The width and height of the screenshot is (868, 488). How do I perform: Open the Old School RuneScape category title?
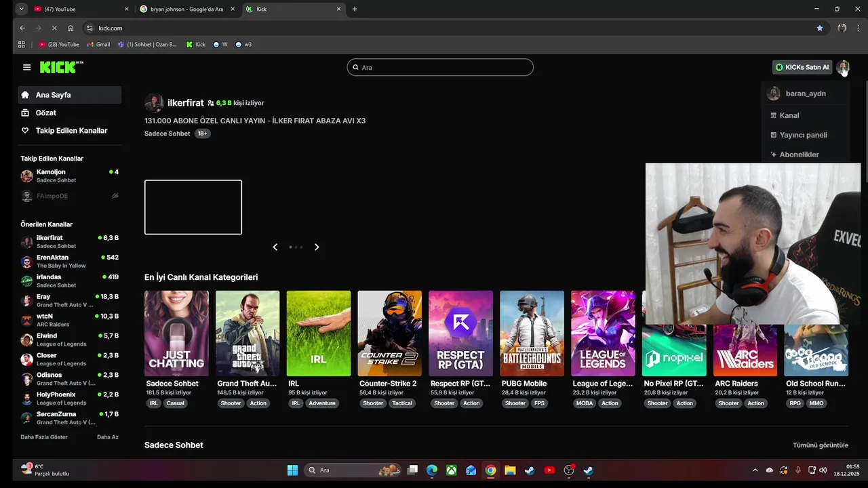coord(816,384)
